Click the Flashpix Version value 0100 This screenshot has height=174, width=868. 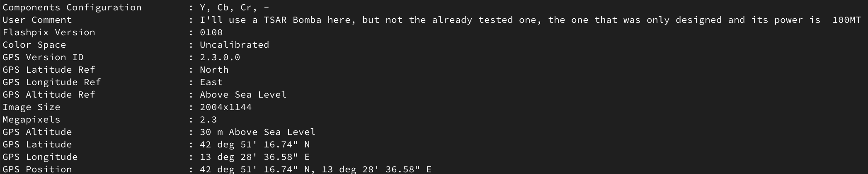[211, 32]
